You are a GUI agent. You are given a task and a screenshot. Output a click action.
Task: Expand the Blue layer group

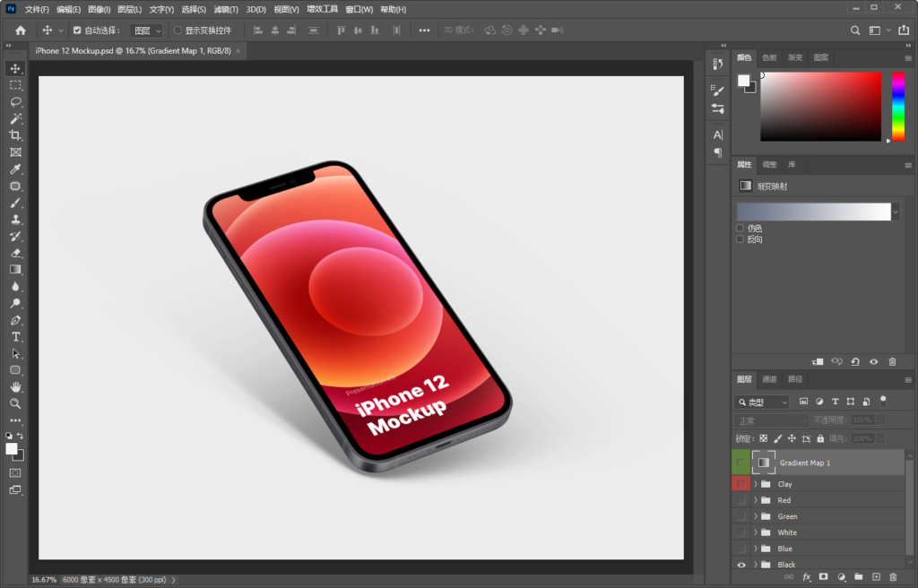[756, 549]
